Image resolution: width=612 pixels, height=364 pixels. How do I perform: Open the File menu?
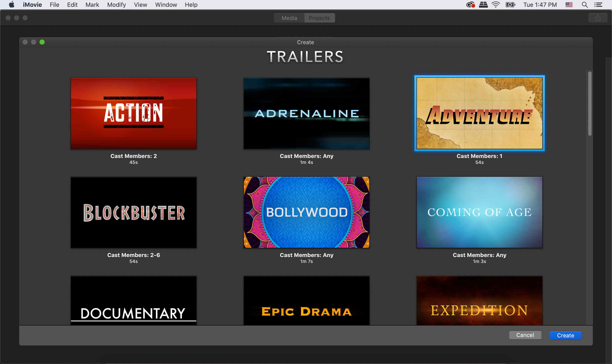pyautogui.click(x=54, y=5)
